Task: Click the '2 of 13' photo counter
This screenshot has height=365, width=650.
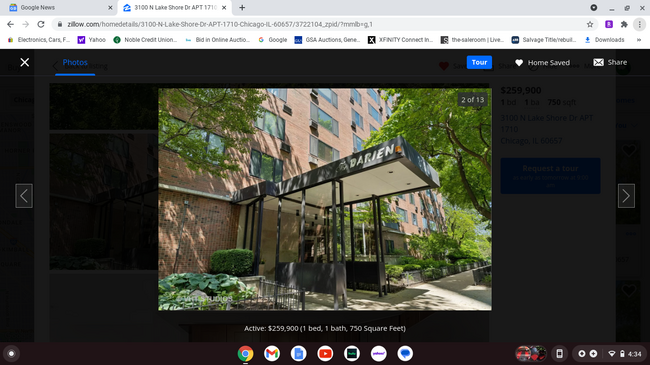Action: click(473, 100)
